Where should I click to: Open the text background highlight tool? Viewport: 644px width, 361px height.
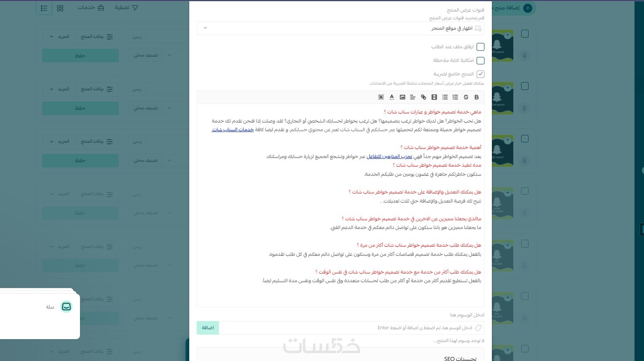381,97
